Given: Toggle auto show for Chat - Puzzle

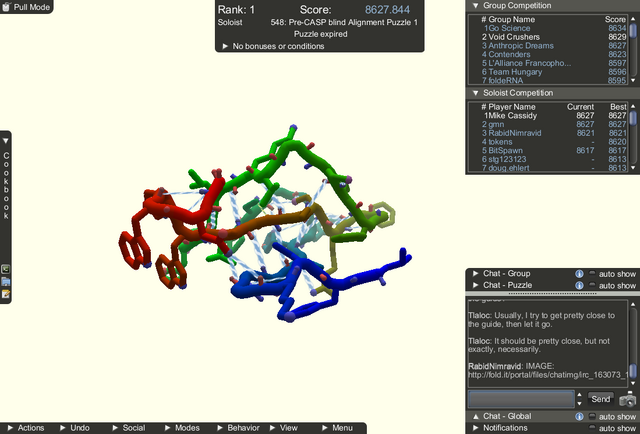Looking at the screenshot, I should tap(591, 285).
